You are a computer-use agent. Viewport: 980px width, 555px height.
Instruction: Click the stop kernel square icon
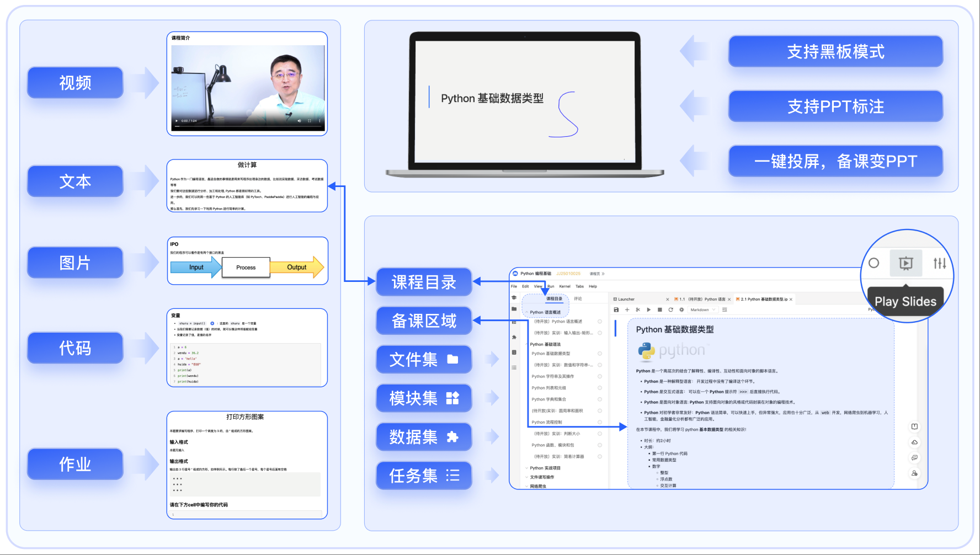point(659,310)
